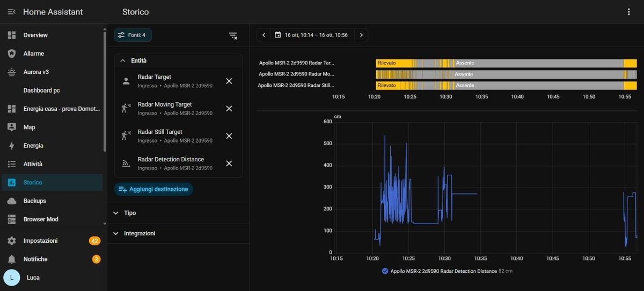The height and width of the screenshot is (291, 644).
Task: Click the Radar Tar... Assente gray segment
Action: click(x=538, y=63)
